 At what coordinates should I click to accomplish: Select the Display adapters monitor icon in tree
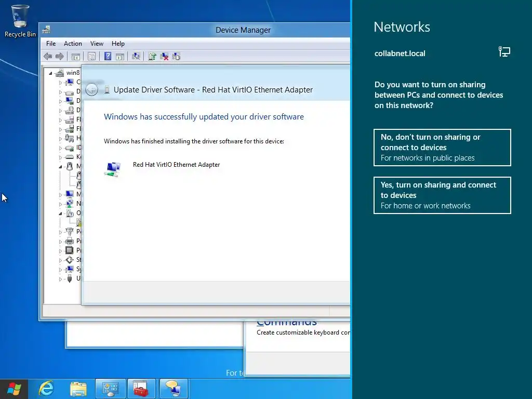click(70, 101)
